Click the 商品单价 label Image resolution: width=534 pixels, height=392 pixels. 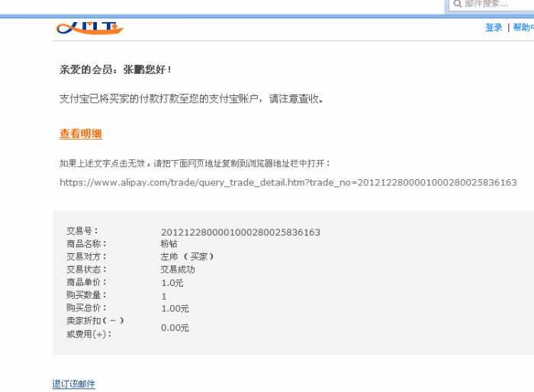coord(86,282)
